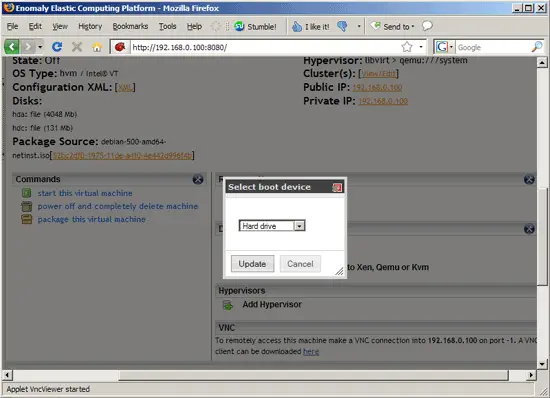Click the URL address bar field
The height and width of the screenshot is (398, 550).
tap(265, 47)
